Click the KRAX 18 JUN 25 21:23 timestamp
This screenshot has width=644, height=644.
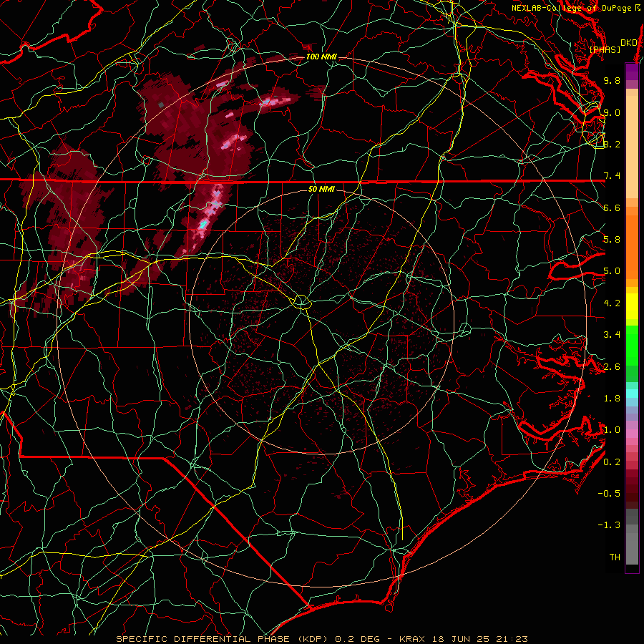click(x=463, y=639)
